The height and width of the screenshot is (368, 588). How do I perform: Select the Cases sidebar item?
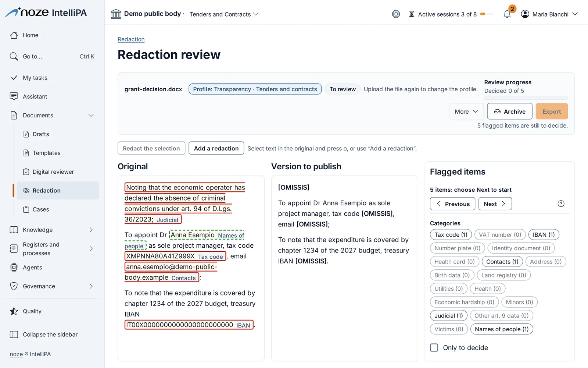(58, 209)
